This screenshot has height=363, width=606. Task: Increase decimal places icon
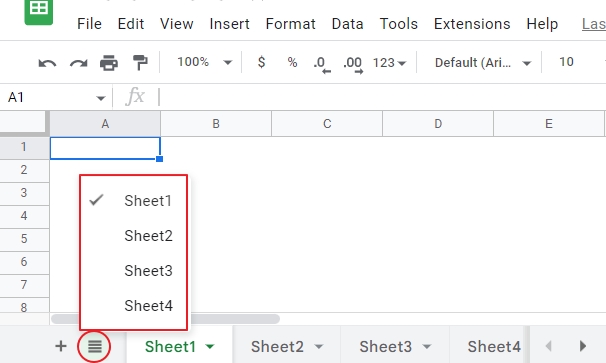point(353,64)
